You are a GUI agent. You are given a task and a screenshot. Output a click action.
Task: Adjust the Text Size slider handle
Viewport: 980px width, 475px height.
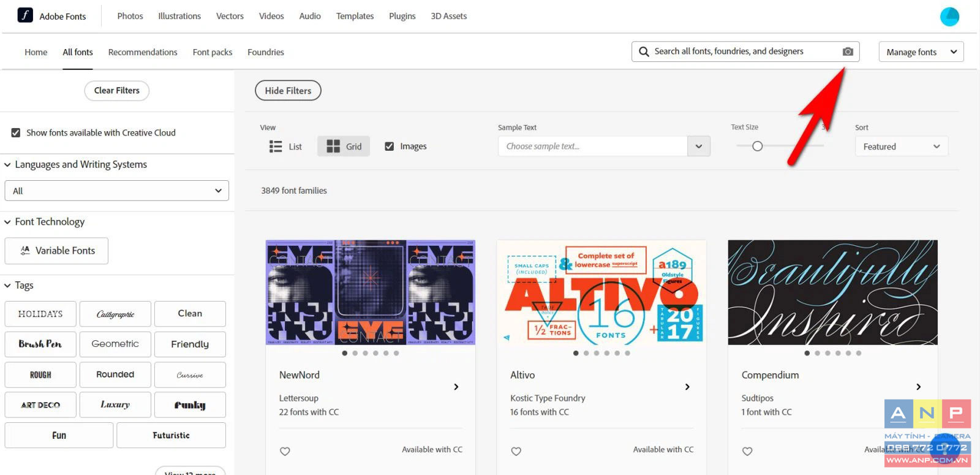[x=758, y=146]
